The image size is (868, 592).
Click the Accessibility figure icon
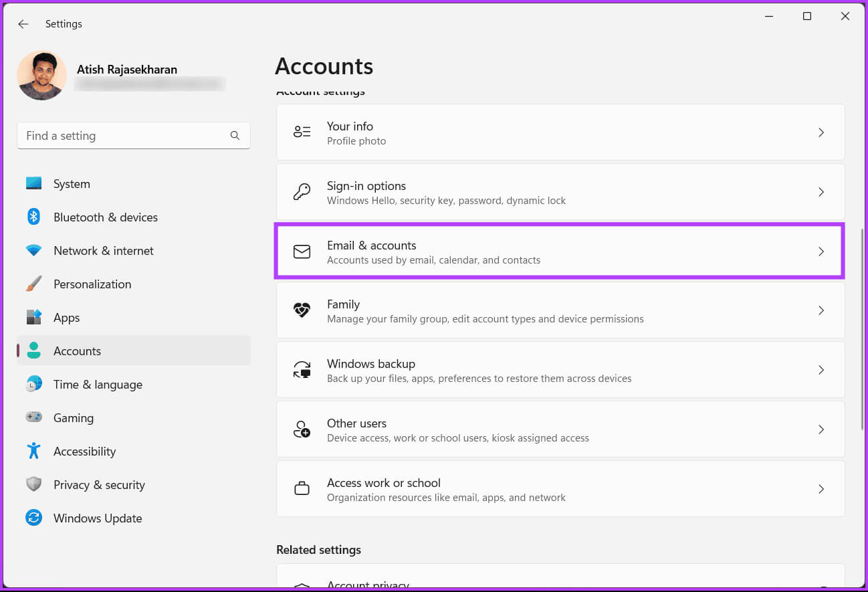tap(33, 451)
